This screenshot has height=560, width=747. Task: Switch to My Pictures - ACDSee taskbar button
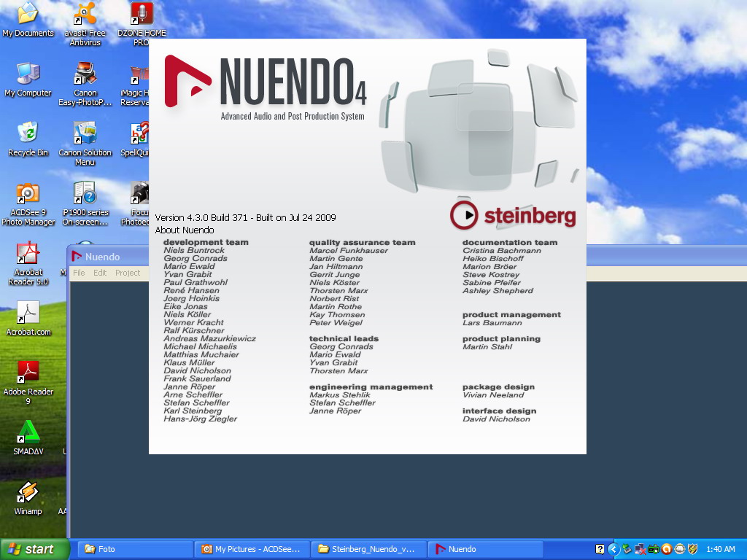(x=252, y=549)
